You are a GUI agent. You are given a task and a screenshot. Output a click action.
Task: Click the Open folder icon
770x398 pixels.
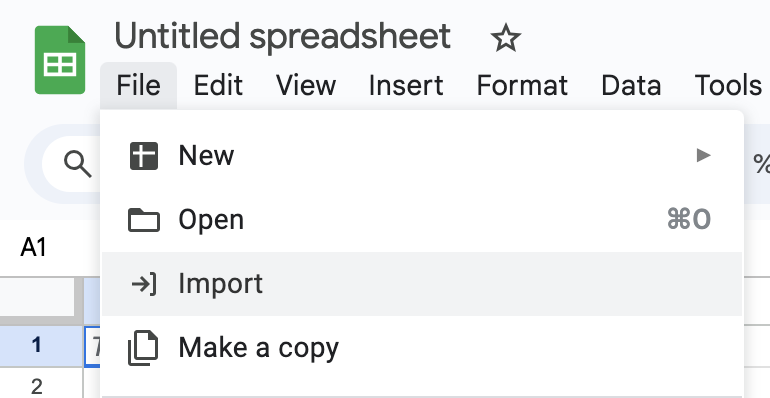point(144,220)
